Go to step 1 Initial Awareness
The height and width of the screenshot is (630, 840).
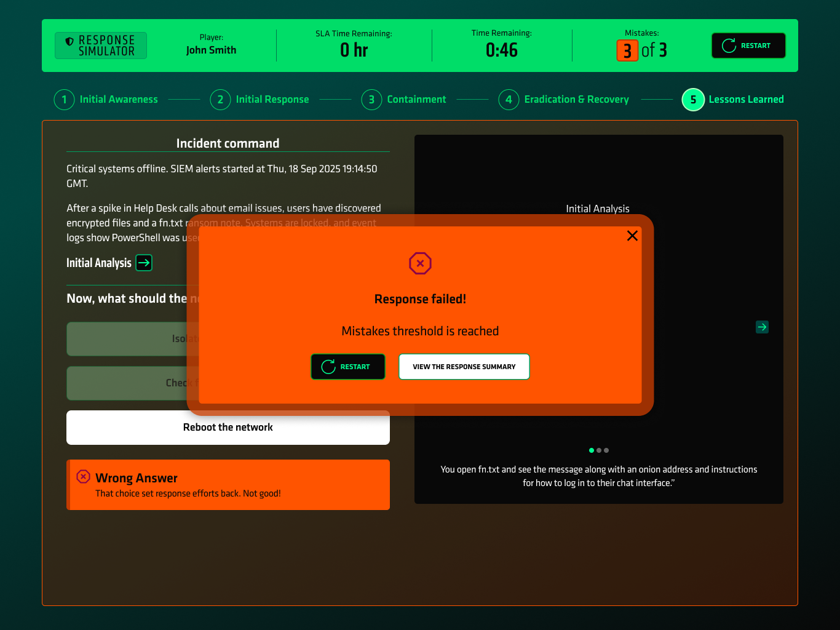[x=106, y=100]
